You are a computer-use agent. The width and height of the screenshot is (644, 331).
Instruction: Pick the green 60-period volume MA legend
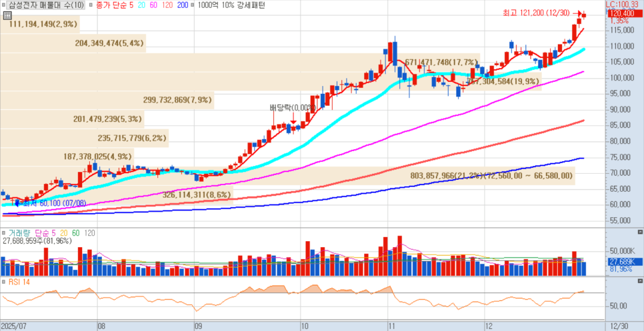point(76,233)
